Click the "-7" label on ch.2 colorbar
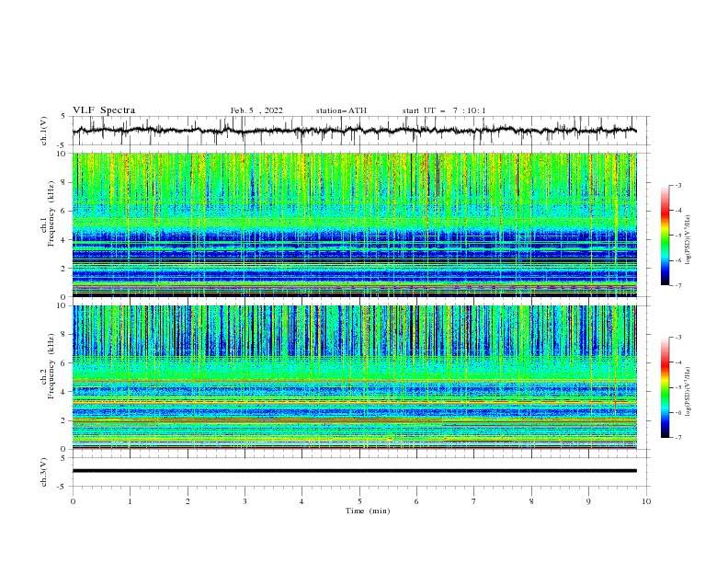This screenshot has height=563, width=728. click(x=677, y=437)
